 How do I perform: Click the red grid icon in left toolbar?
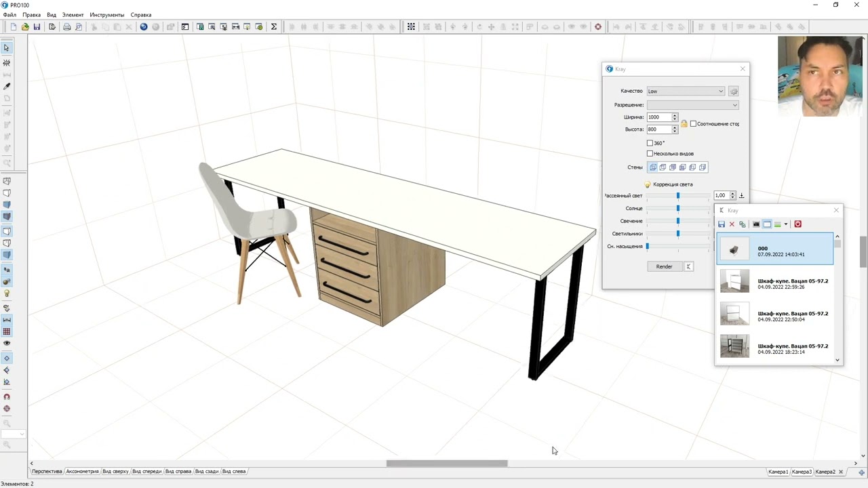coord(7,331)
